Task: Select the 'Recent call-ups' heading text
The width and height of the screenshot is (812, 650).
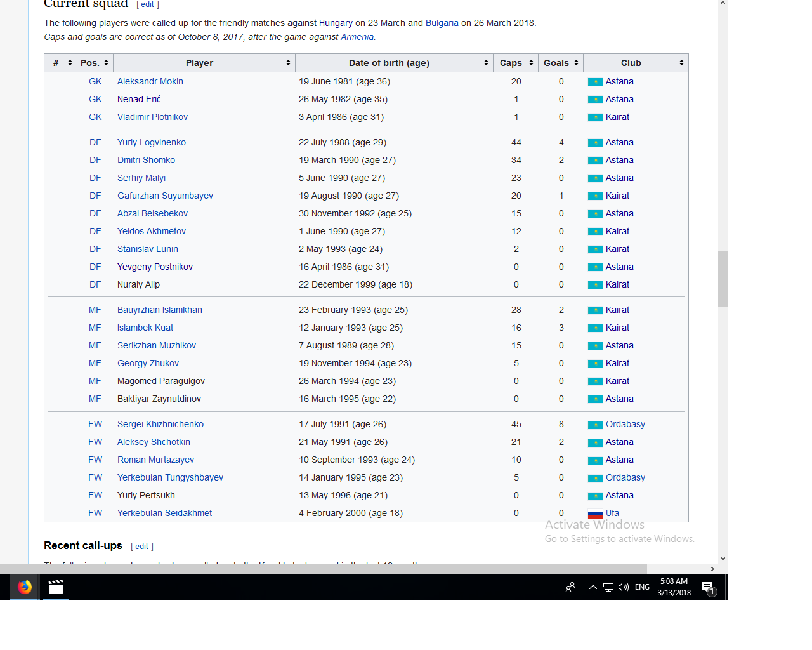Action: pos(83,545)
